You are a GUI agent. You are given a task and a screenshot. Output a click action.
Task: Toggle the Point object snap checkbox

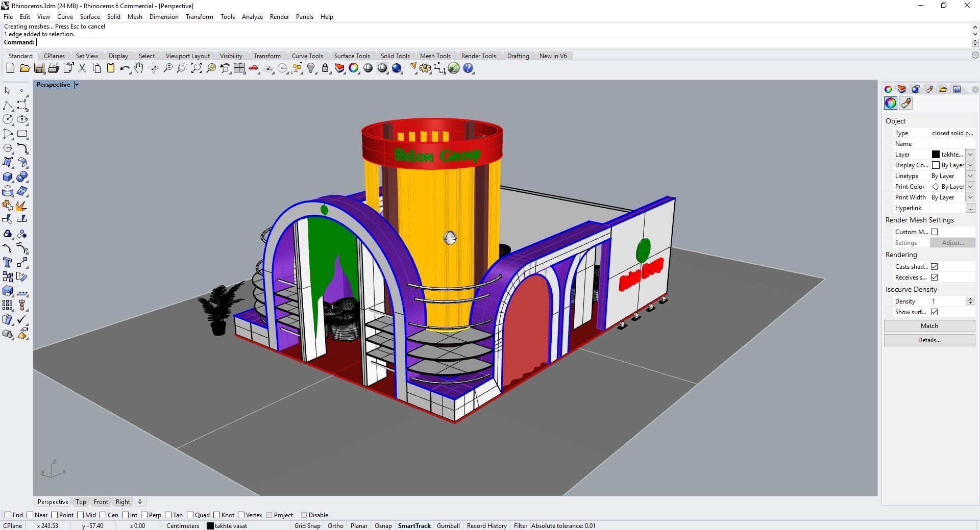(x=55, y=515)
